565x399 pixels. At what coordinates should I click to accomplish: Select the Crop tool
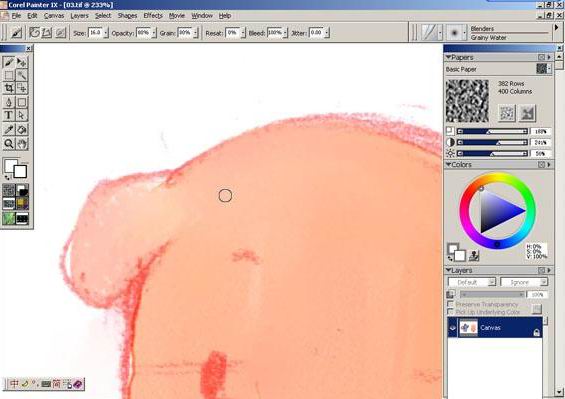click(9, 88)
